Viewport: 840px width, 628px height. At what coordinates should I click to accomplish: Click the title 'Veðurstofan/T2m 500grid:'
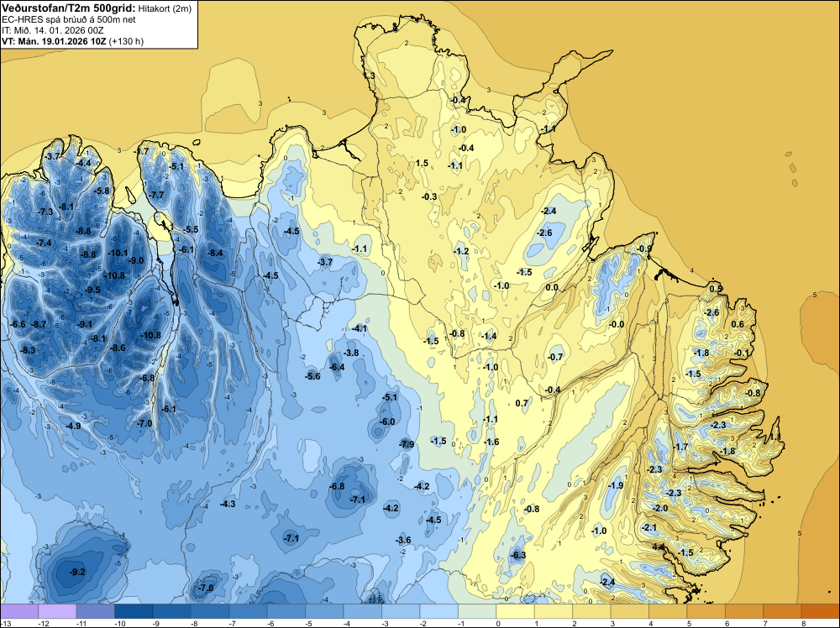tap(69, 8)
